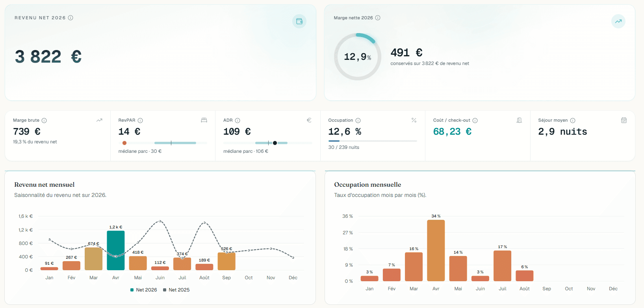Click the Sep bar labeled 526 €
Image resolution: width=644 pixels, height=308 pixels.
226,261
